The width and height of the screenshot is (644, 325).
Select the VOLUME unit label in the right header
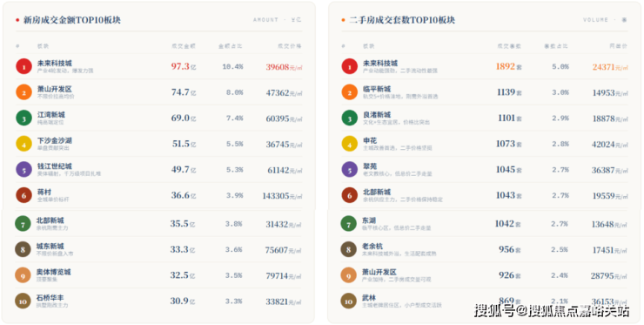[606, 20]
